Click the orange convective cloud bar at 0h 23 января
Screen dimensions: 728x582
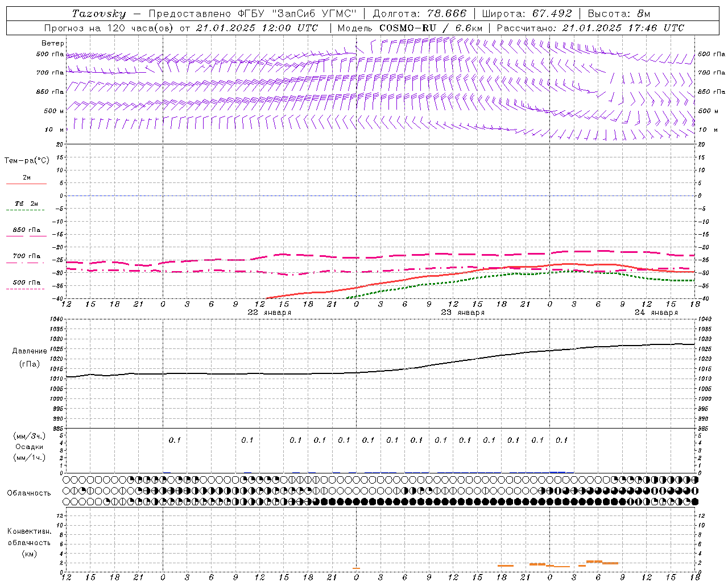pos(356,568)
